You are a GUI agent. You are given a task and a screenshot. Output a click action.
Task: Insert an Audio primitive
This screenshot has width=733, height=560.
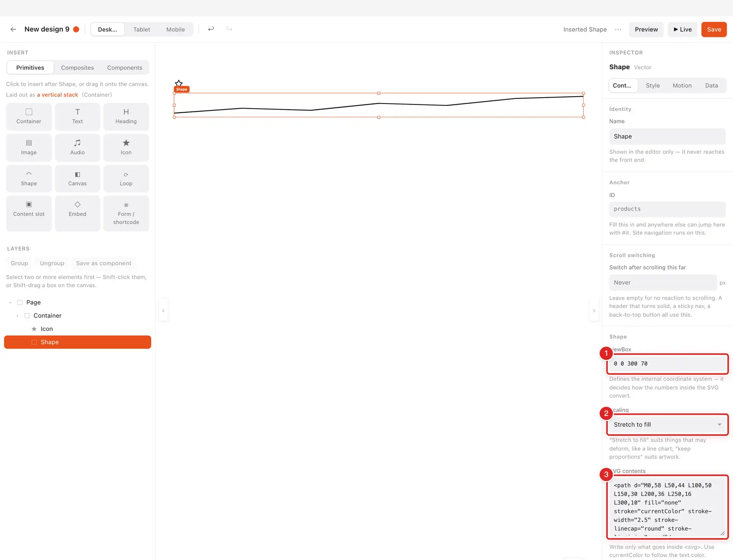(x=77, y=148)
